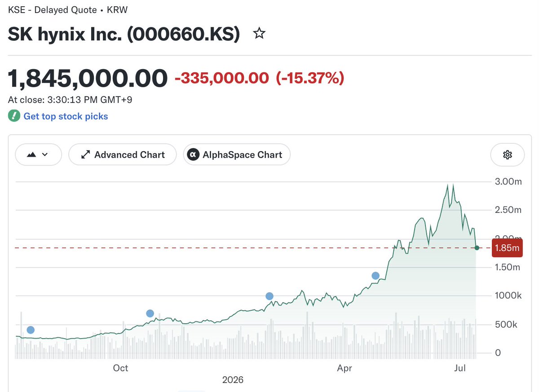Click the green endpoint dot on price line

pyautogui.click(x=477, y=248)
